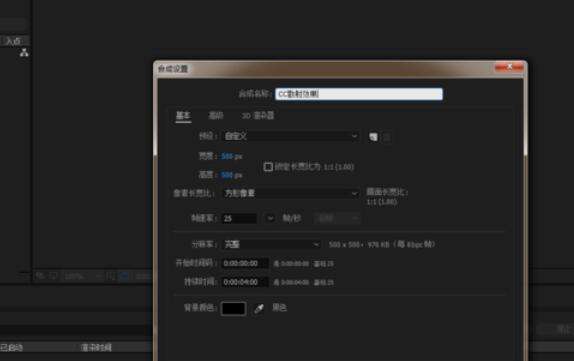
Task: Click the 已启动 column header
Action: coord(11,347)
